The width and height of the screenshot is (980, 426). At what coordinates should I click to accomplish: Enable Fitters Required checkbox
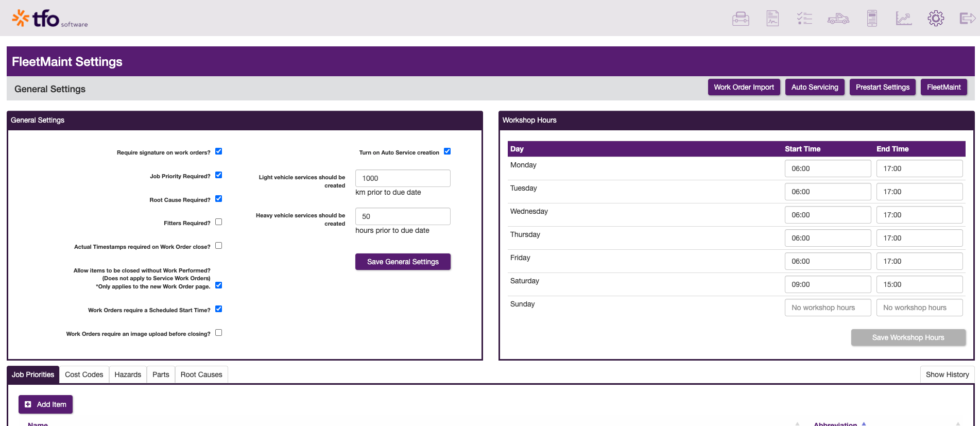219,222
